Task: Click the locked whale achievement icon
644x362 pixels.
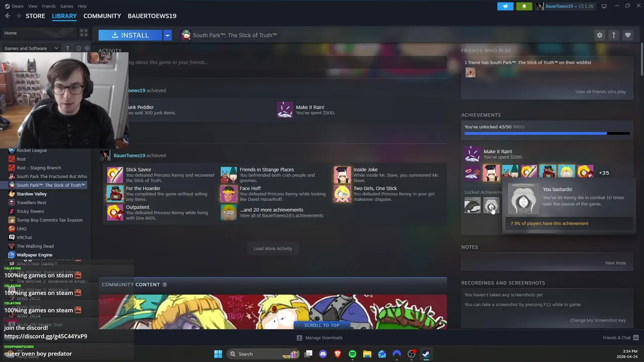Action: pos(472,206)
